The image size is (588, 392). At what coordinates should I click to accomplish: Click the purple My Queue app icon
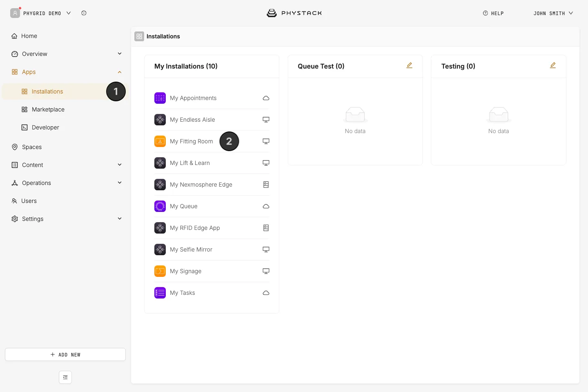(160, 206)
